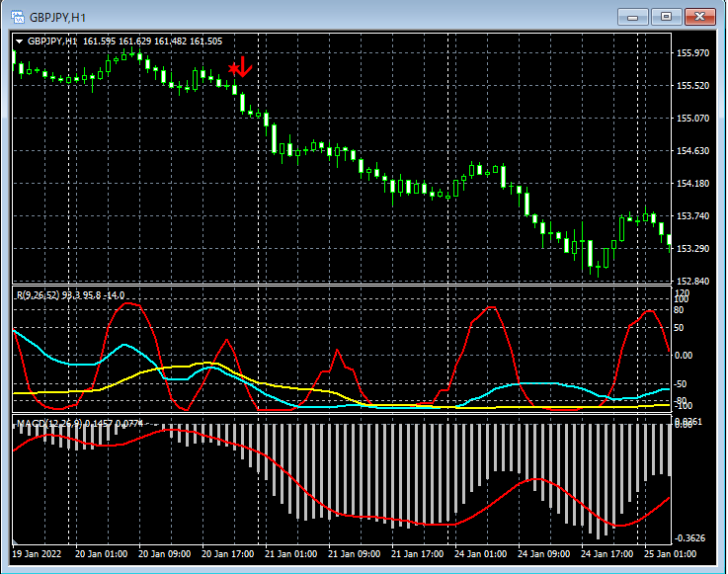Minimize the GBPJPY,H1 chart window
Screen dimensions: 728x574
coord(632,17)
